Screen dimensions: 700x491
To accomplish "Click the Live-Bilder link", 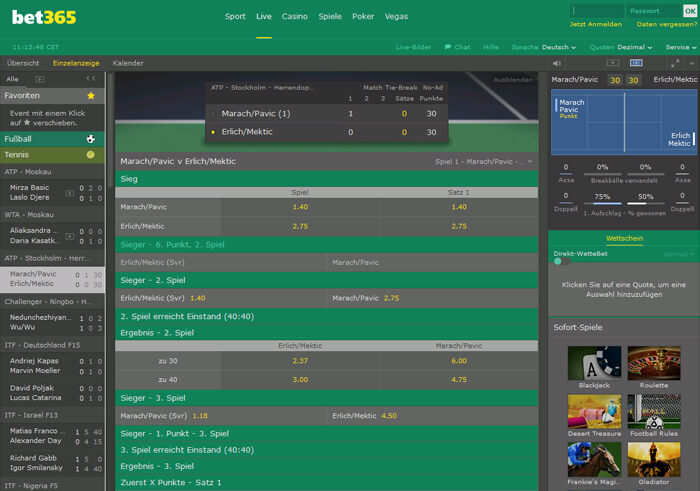I will click(413, 47).
